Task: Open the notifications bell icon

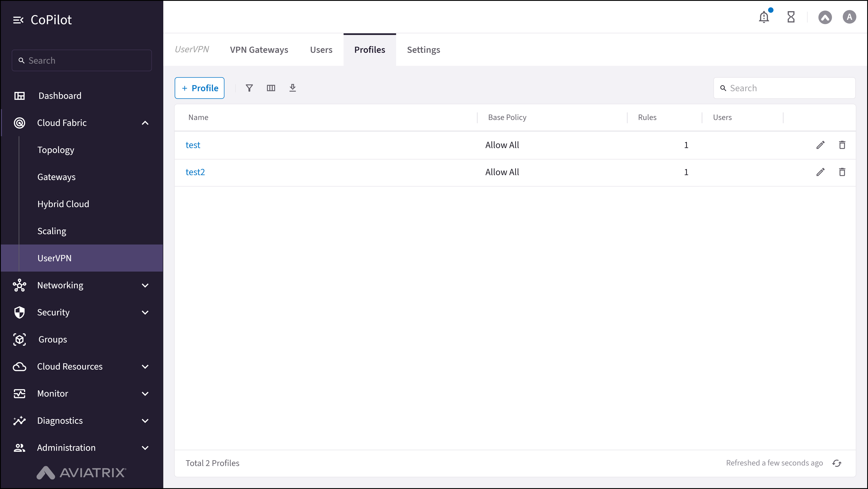Action: 764,17
